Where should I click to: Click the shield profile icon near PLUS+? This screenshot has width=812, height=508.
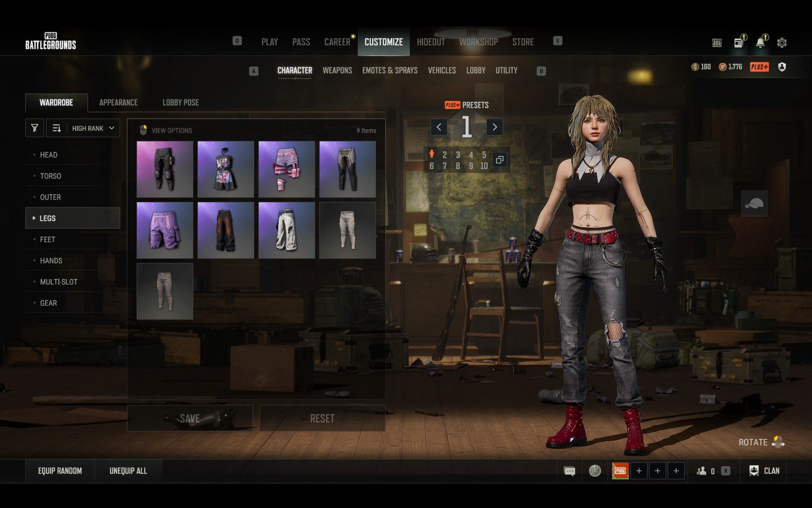[782, 67]
